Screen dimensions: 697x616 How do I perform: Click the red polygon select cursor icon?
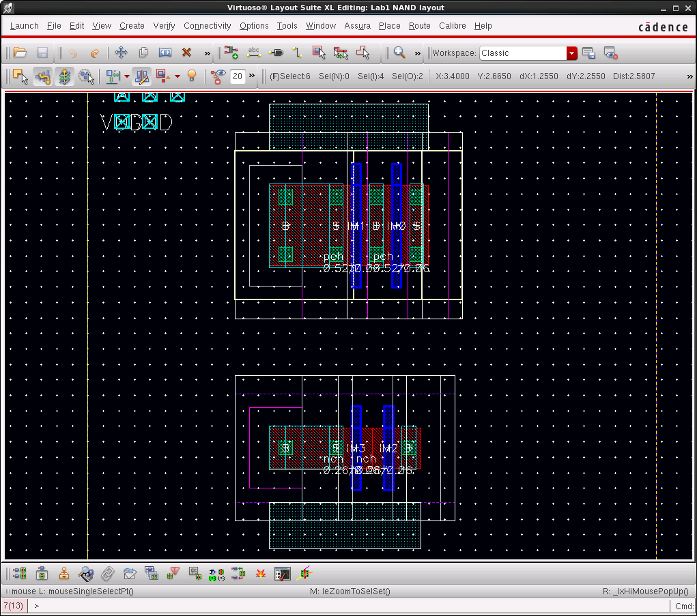(362, 53)
